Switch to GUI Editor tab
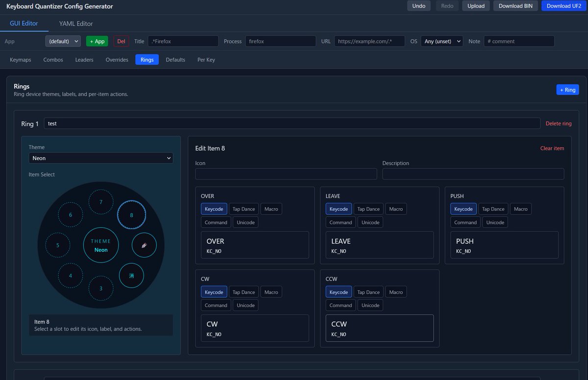The image size is (588, 380). click(24, 23)
